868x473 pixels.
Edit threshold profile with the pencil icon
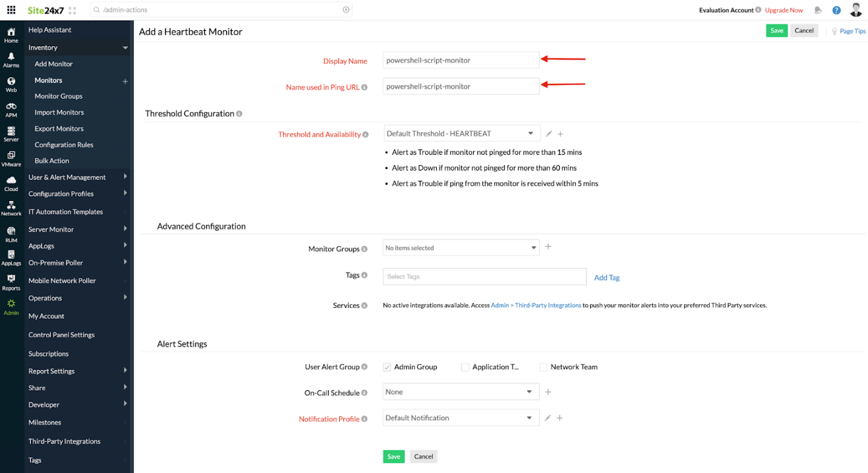549,134
